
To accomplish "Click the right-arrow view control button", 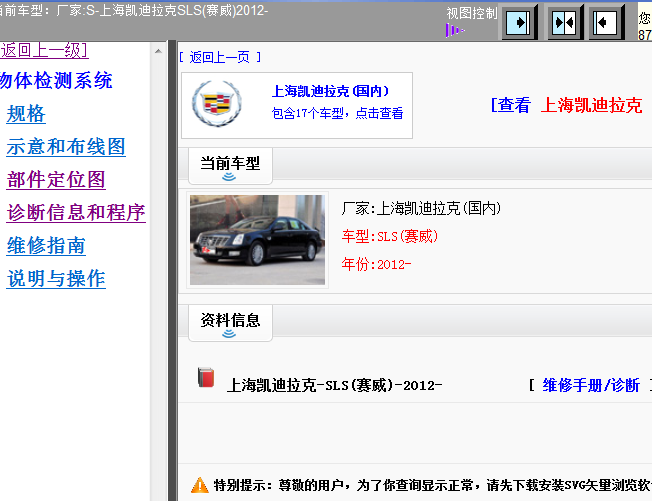I will coord(519,22).
